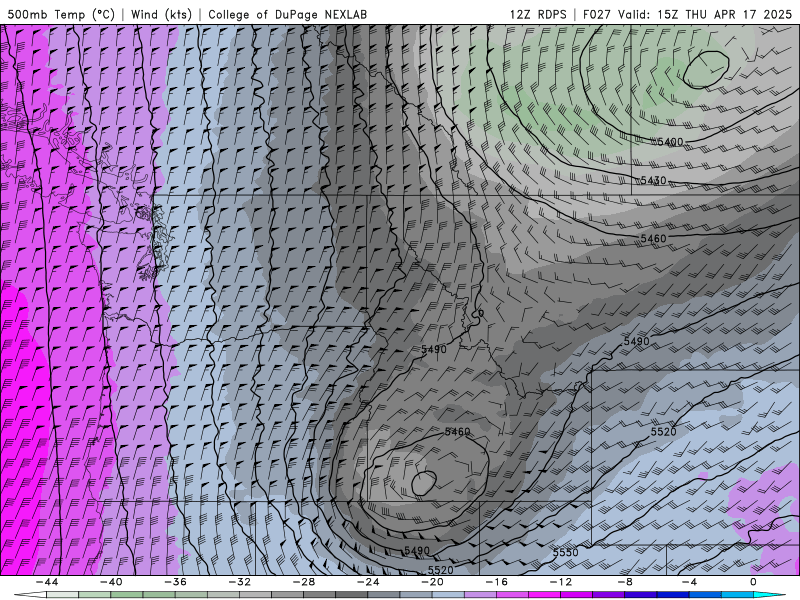Click the "12Z RDPS" model run label
Image resolution: width=800 pixels, height=600 pixels.
coord(538,14)
